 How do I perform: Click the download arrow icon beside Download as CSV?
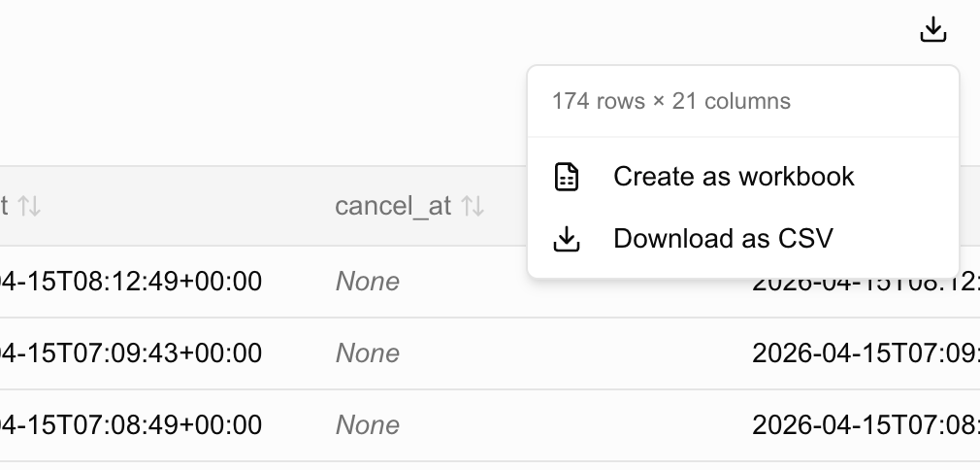point(567,239)
